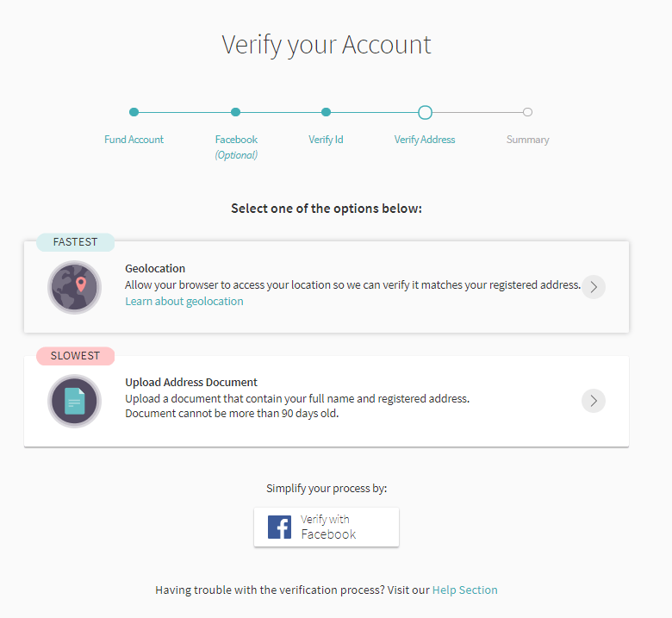Image resolution: width=672 pixels, height=618 pixels.
Task: Visit the Help Section link
Action: [x=464, y=590]
